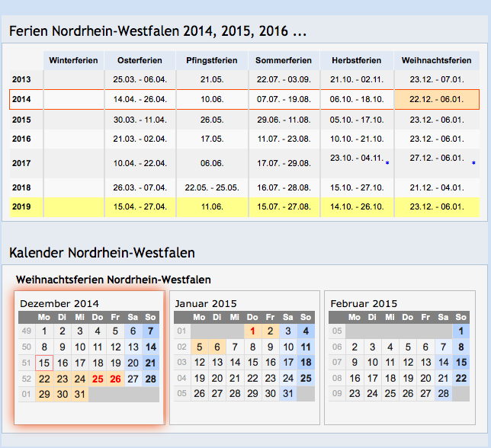Select the Winterferien column header
Viewport: 491px width, 448px height.
point(74,60)
